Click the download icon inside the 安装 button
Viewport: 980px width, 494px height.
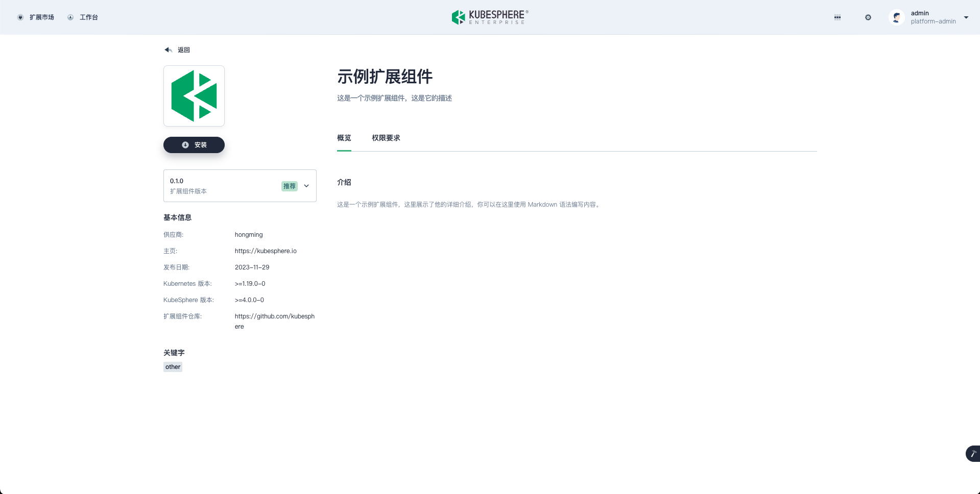tap(185, 145)
